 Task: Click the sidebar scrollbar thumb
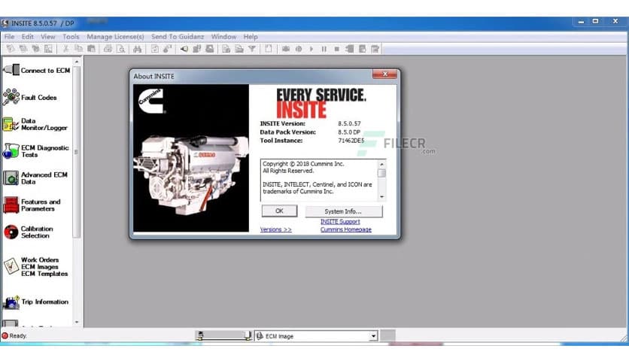point(76,152)
